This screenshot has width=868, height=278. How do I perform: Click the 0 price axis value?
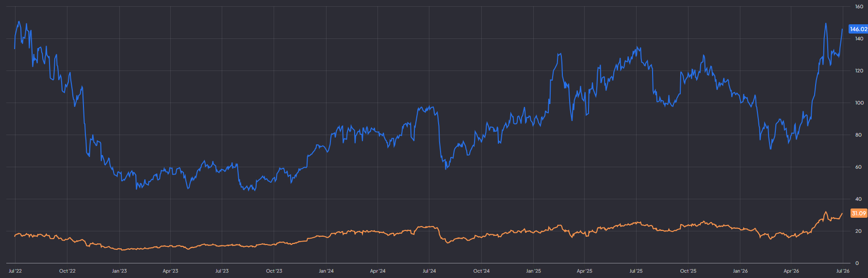[x=857, y=263]
